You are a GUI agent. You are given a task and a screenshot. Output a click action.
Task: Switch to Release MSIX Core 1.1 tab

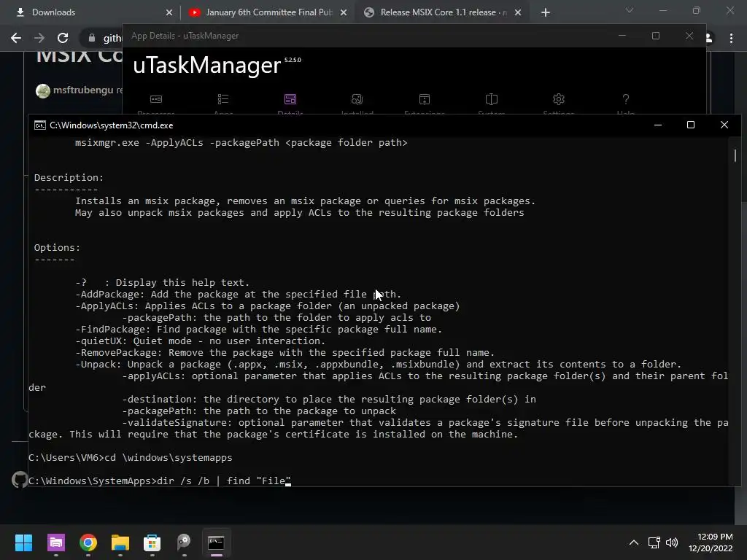click(x=443, y=12)
